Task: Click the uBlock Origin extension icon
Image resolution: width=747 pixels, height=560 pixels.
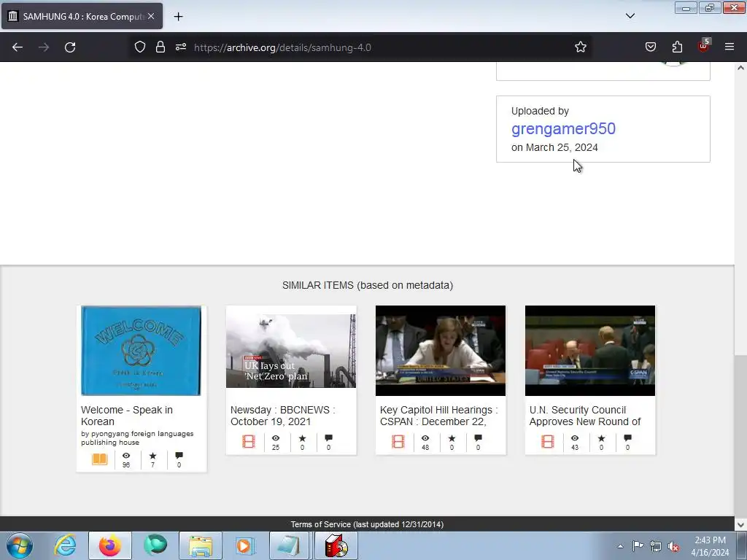Action: click(x=704, y=46)
